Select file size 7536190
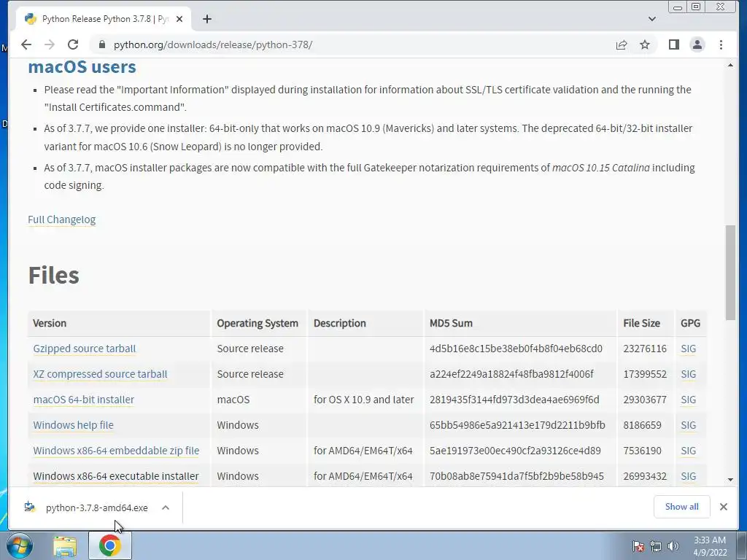747x560 pixels. [x=642, y=451]
